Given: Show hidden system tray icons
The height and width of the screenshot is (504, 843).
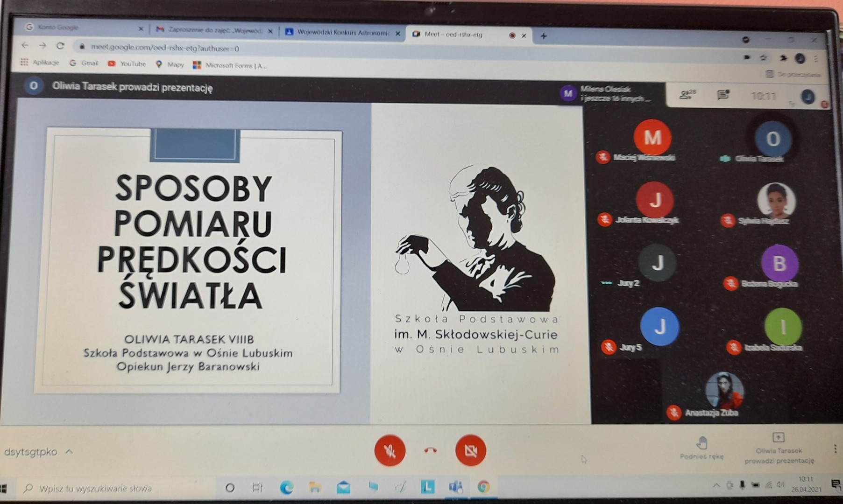Looking at the screenshot, I should (716, 486).
